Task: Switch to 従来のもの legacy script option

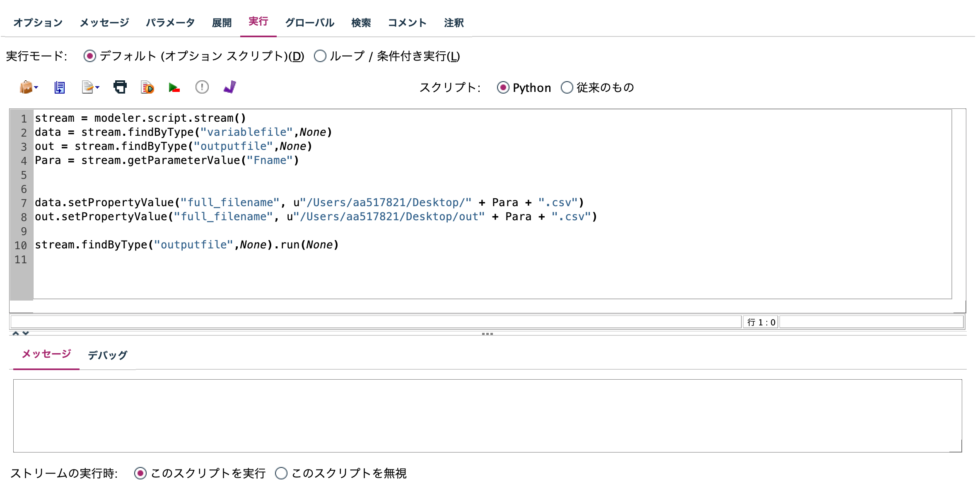Action: tap(567, 87)
